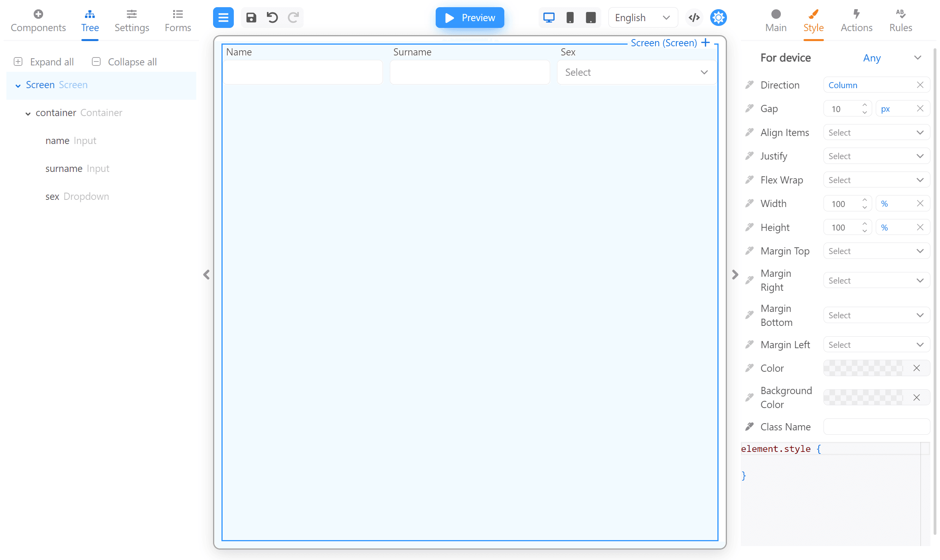Redo the last undone change
940x560 pixels.
(293, 18)
